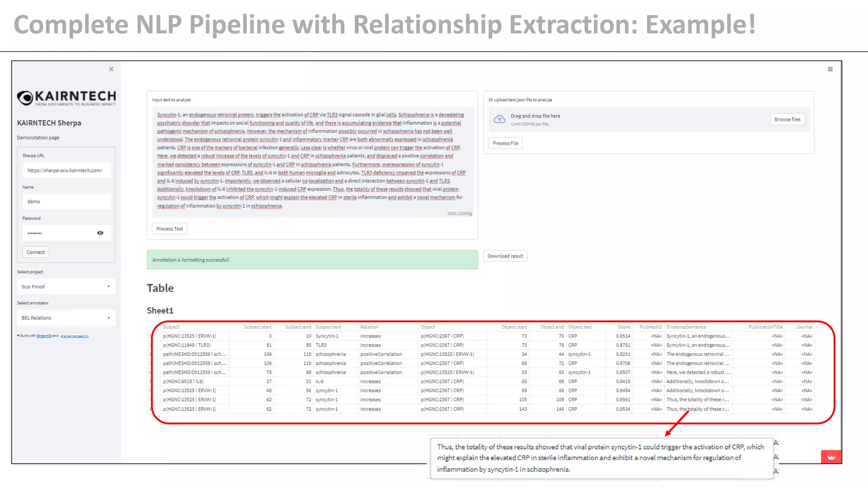Click inside the input text area
Viewport: 868px width, 488px height.
click(x=312, y=161)
